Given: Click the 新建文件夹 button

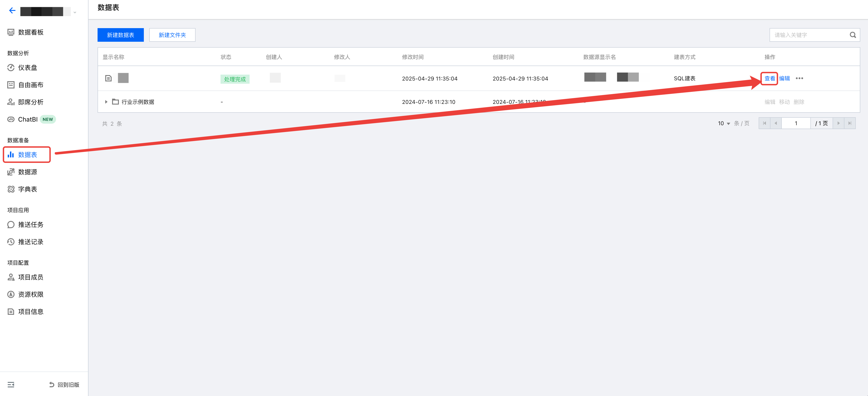Looking at the screenshot, I should 172,35.
